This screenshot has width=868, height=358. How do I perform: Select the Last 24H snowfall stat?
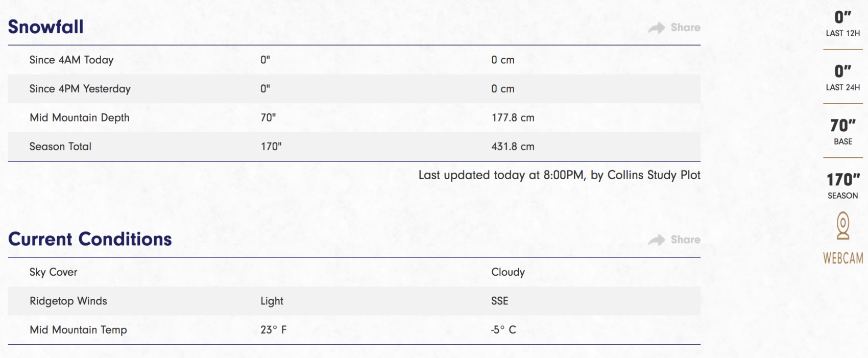[x=843, y=78]
